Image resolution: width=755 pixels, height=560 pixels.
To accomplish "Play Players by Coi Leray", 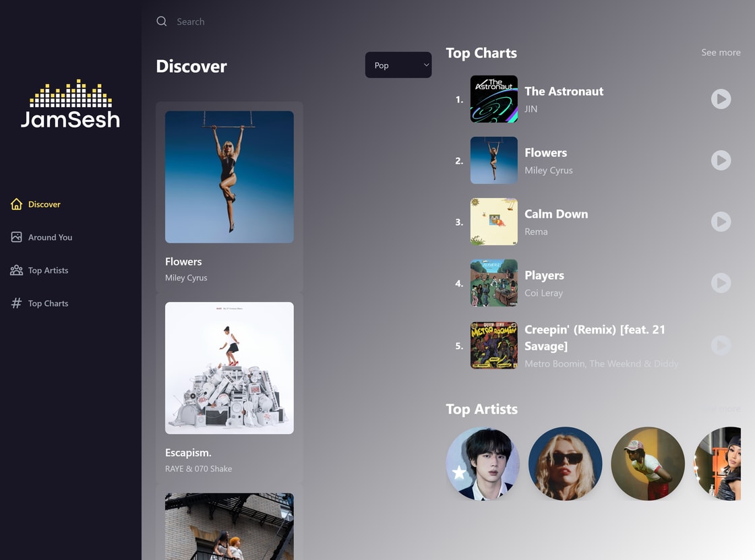I will (721, 283).
